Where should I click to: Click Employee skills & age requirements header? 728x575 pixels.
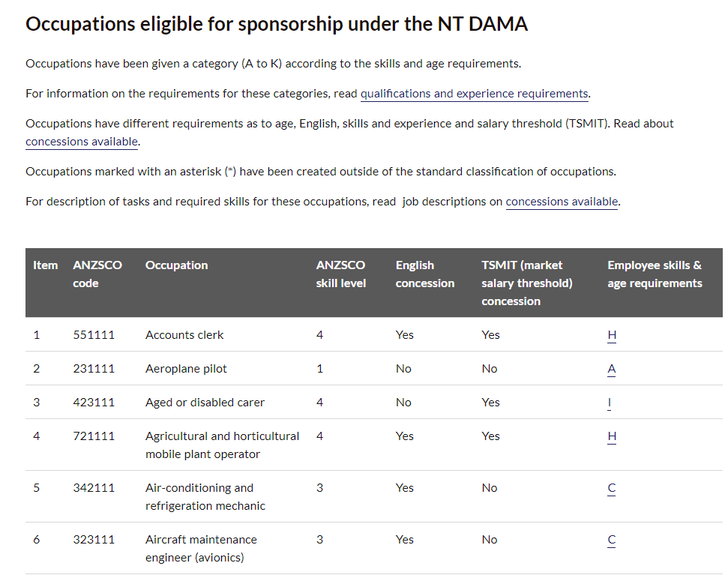[655, 274]
